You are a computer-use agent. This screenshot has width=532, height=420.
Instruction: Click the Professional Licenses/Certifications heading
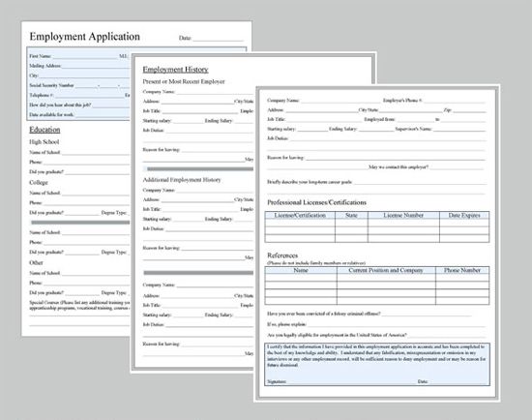[316, 202]
